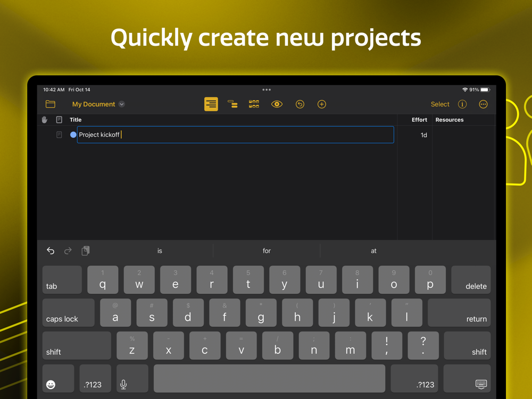
Task: Open the info inspector
Action: tap(462, 104)
